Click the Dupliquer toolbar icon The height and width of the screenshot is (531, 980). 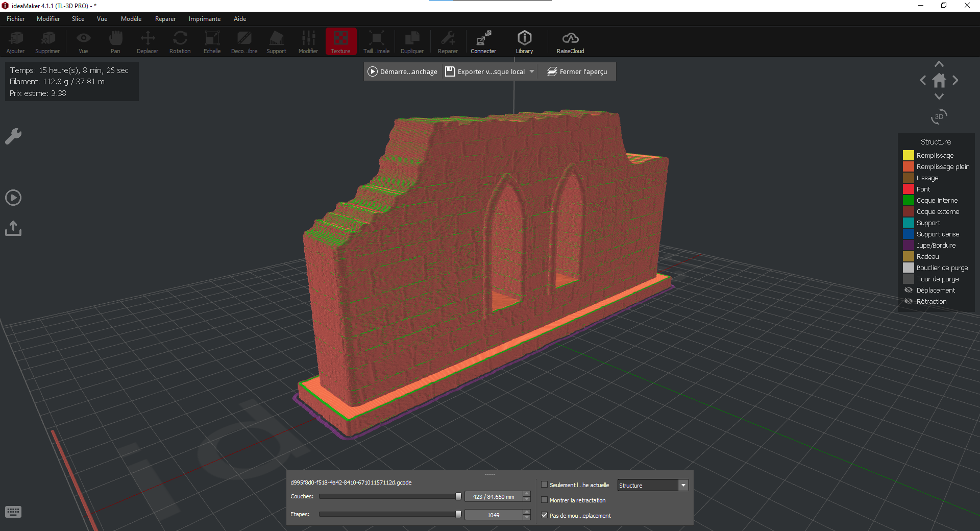point(412,42)
